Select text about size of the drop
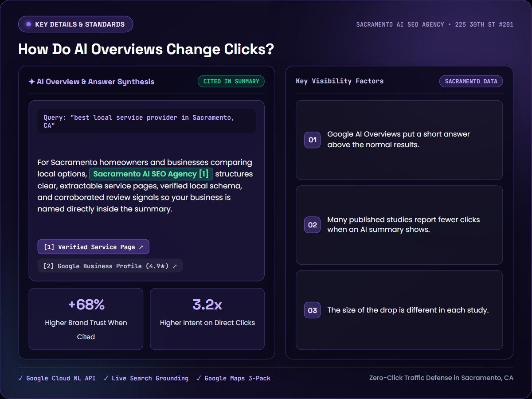532x399 pixels. pyautogui.click(x=408, y=310)
